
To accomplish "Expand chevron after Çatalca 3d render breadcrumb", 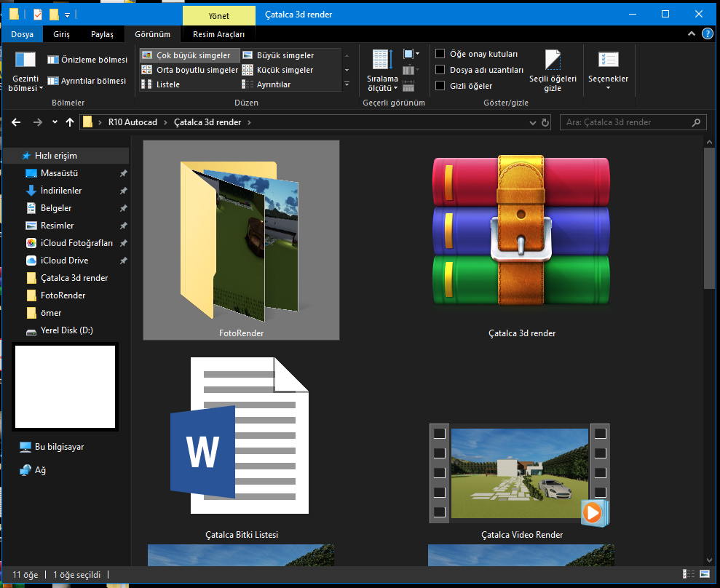I will 249,122.
